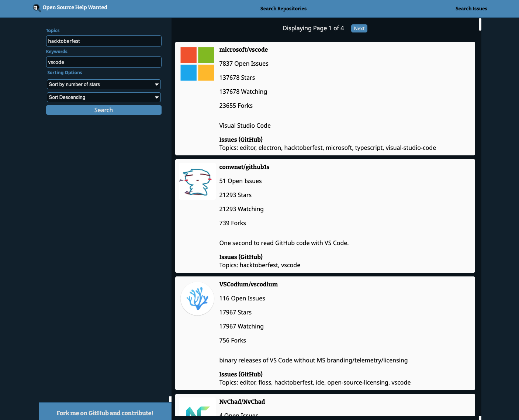Click the 51 Open Issues text

click(241, 181)
